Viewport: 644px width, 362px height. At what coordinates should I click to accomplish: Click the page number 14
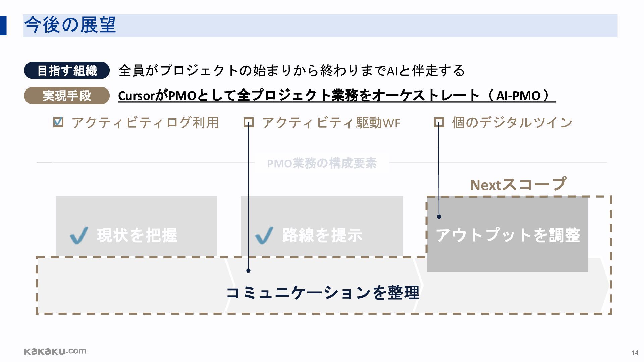click(x=635, y=352)
